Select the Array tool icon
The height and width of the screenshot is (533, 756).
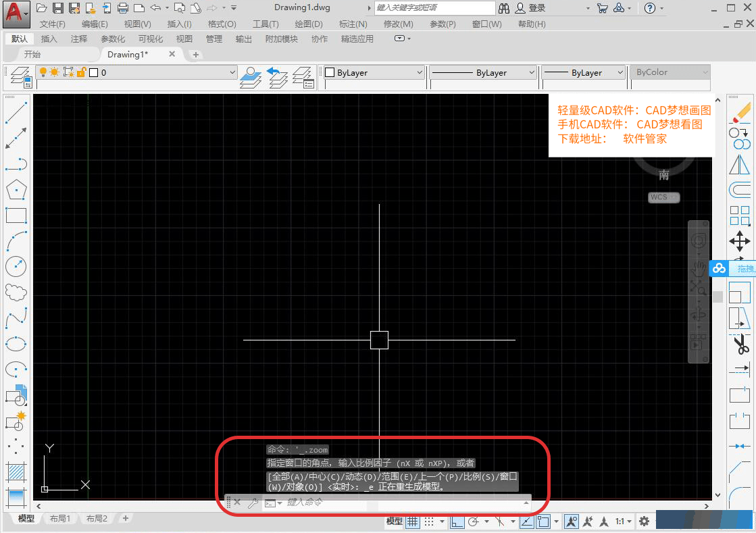(x=740, y=215)
